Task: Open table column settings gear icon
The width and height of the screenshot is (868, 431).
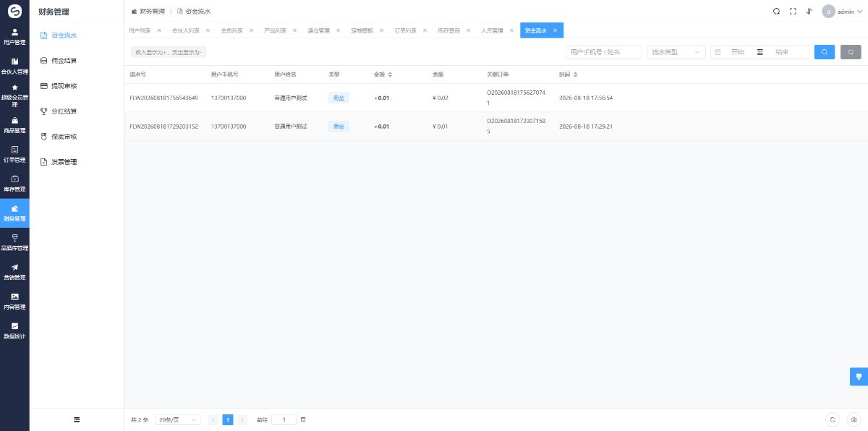Action: [854, 419]
